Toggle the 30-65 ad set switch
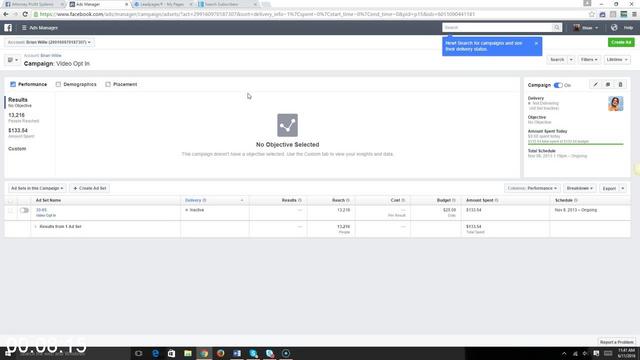The height and width of the screenshot is (360, 640). click(x=24, y=210)
